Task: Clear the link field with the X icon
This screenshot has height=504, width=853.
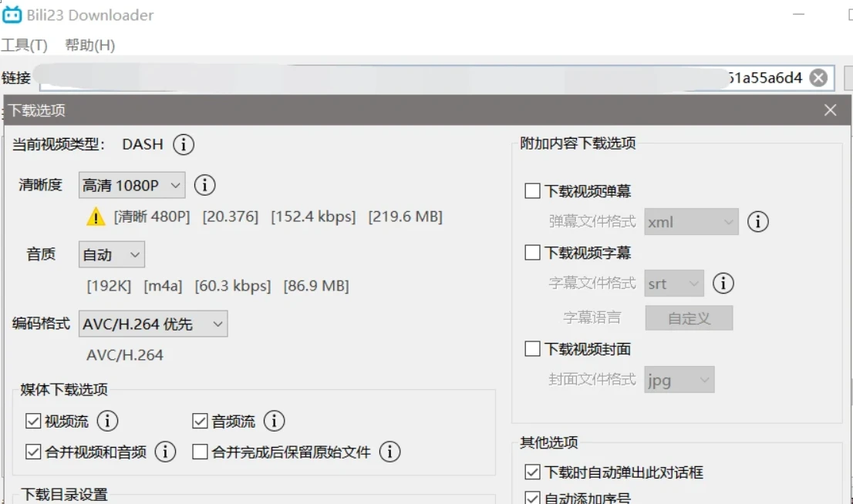Action: 818,78
